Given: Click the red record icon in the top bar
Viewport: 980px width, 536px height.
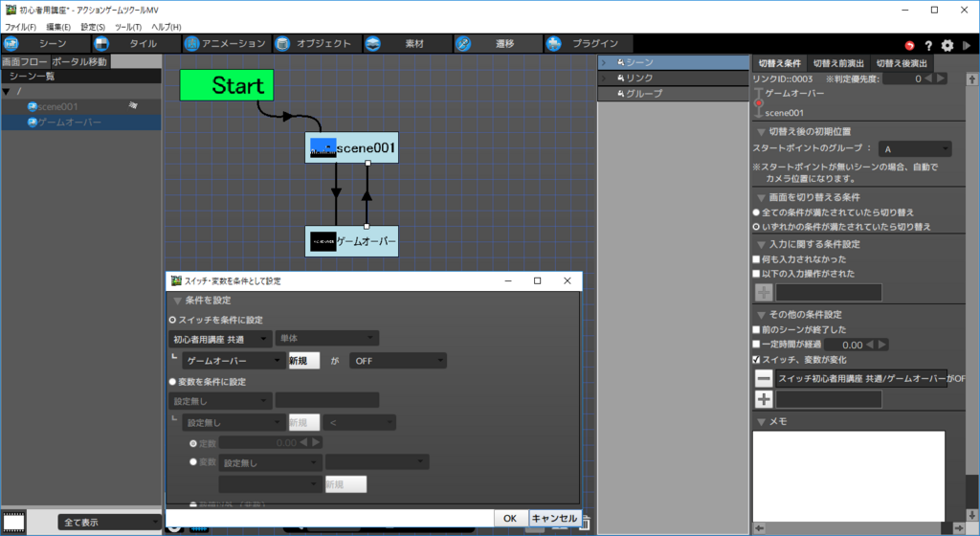Looking at the screenshot, I should pyautogui.click(x=909, y=46).
